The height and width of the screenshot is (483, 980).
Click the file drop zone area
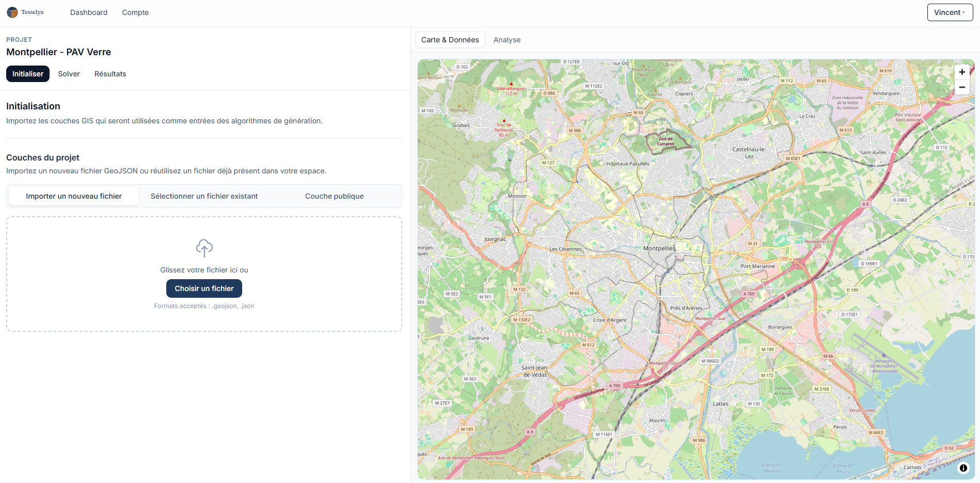coord(204,274)
